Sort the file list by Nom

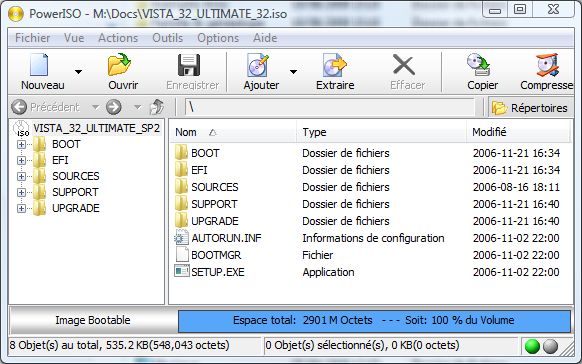(x=233, y=132)
